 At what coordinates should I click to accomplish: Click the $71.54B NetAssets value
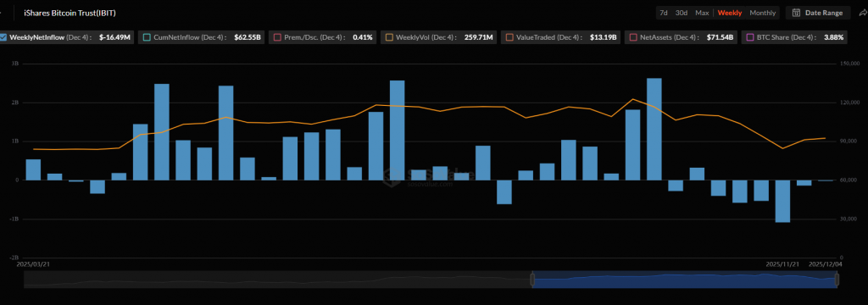click(x=721, y=37)
